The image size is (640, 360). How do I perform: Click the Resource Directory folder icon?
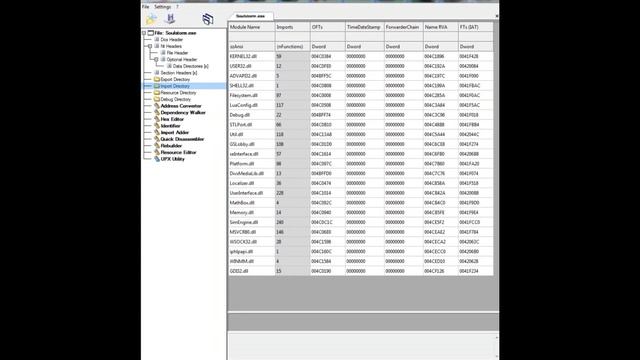(157, 93)
